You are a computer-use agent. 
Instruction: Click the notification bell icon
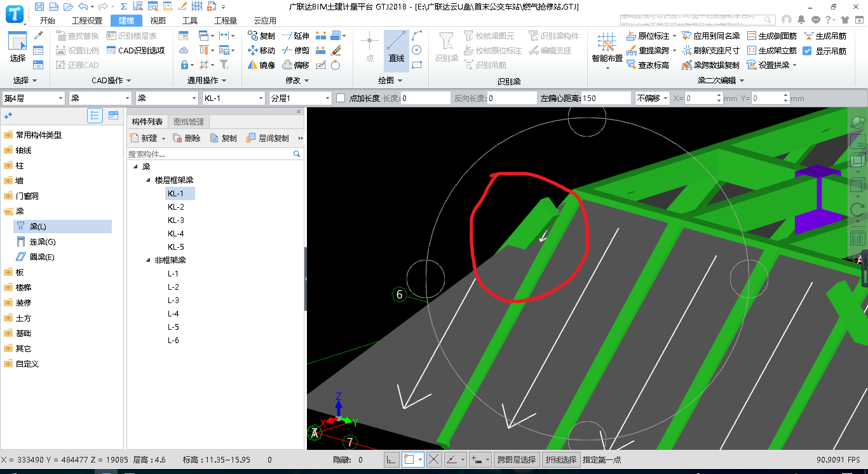point(801,20)
